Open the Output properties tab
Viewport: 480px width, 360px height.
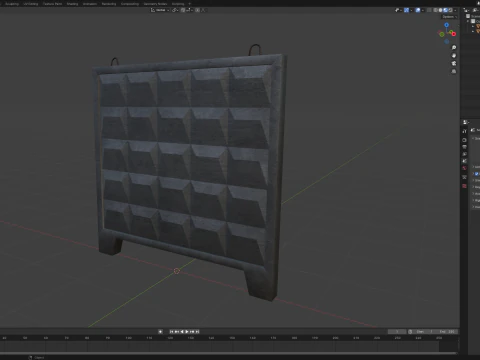(x=464, y=147)
